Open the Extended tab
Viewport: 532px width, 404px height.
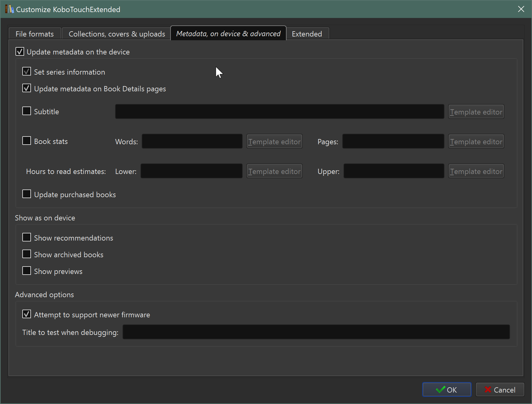[307, 34]
